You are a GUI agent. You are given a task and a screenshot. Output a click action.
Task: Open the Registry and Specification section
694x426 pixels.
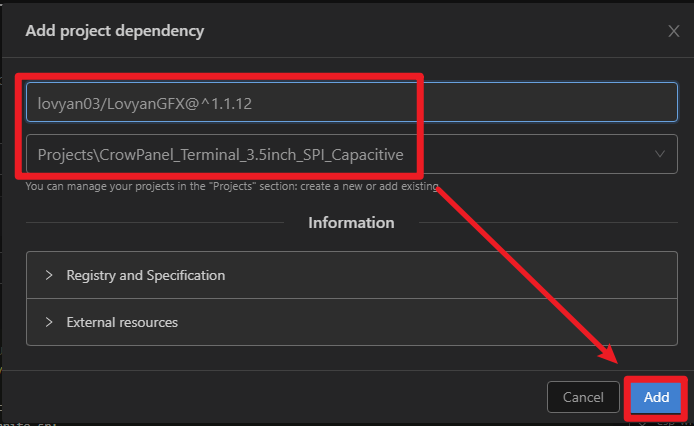click(352, 275)
